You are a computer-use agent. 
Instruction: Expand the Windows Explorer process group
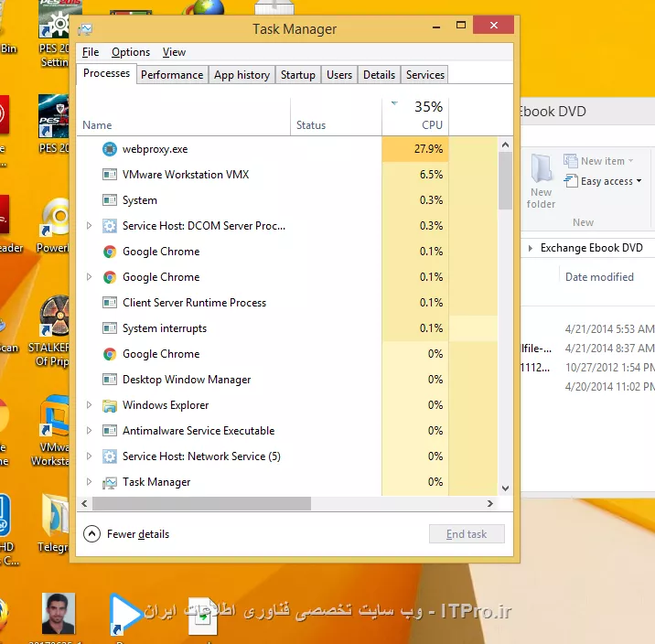(89, 405)
